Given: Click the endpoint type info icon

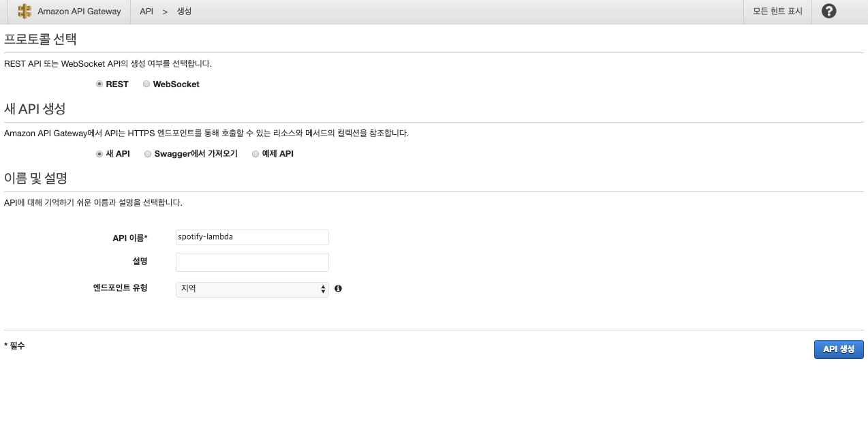Looking at the screenshot, I should tap(338, 289).
